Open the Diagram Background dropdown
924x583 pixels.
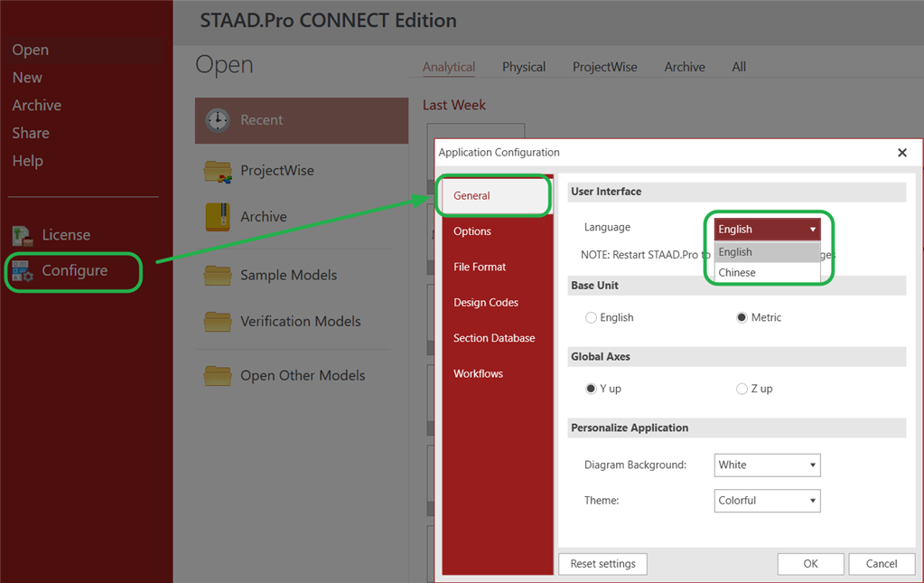(767, 465)
